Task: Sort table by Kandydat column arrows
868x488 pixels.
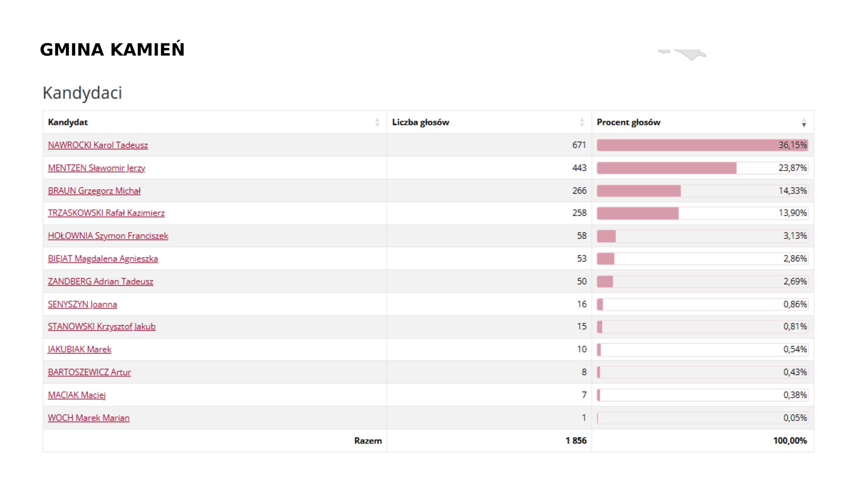Action: 377,122
